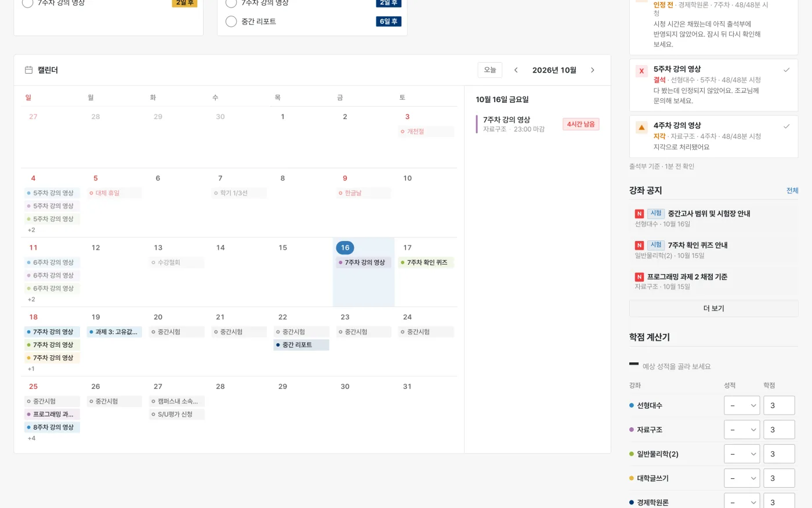Open the 수강철회 event on October 13
812x508 pixels.
coord(177,262)
